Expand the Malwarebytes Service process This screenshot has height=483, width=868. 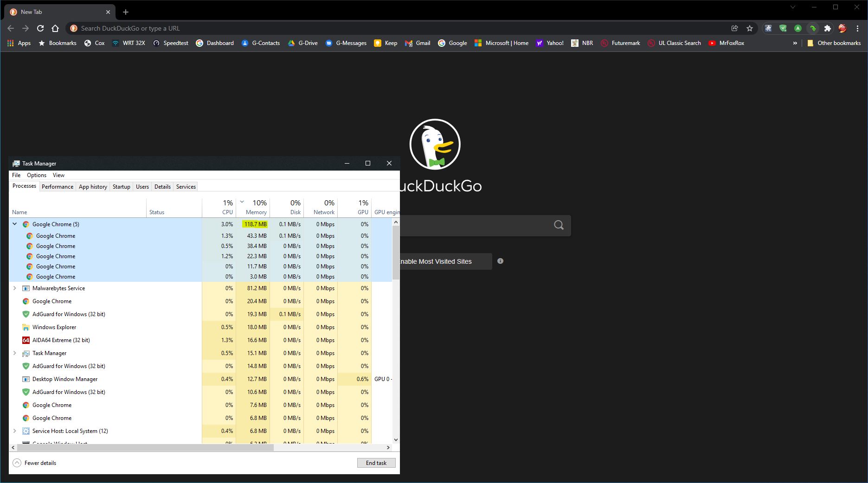tap(14, 288)
